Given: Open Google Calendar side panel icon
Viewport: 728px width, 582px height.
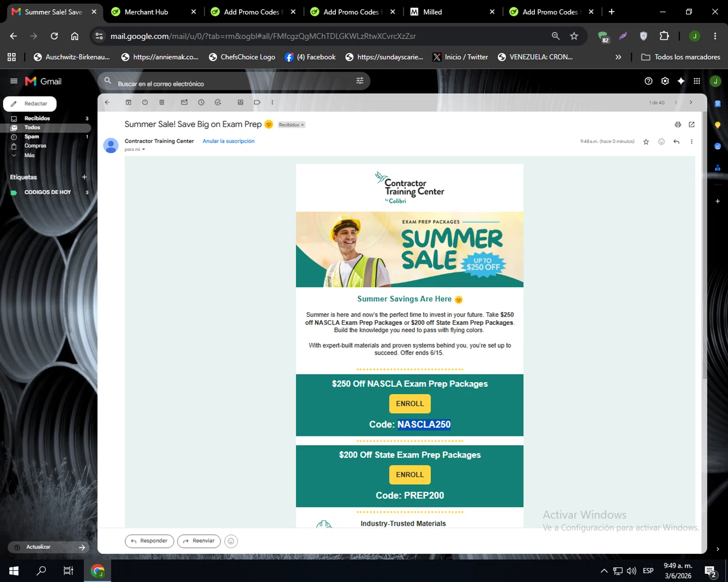Looking at the screenshot, I should coord(717,103).
